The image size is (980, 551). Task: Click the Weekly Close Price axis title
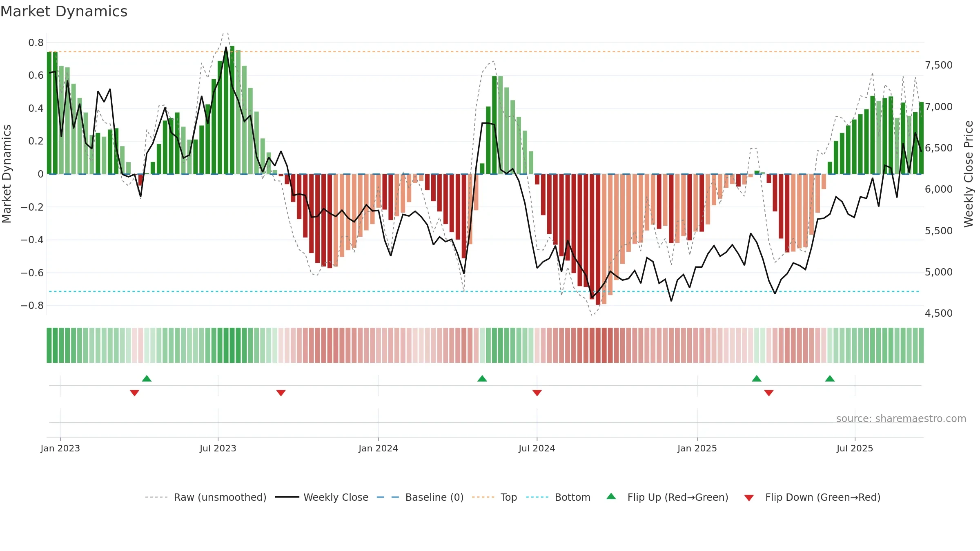[969, 174]
